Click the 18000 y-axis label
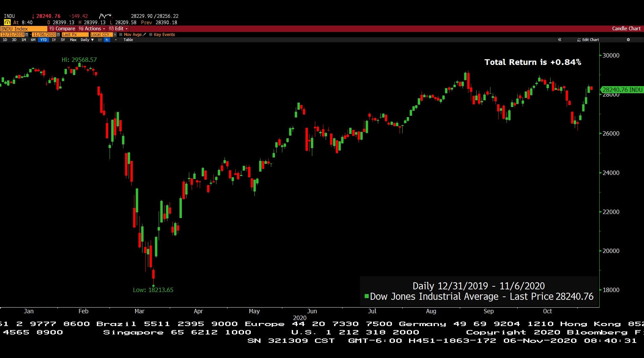The width and height of the screenshot is (644, 358). [611, 290]
